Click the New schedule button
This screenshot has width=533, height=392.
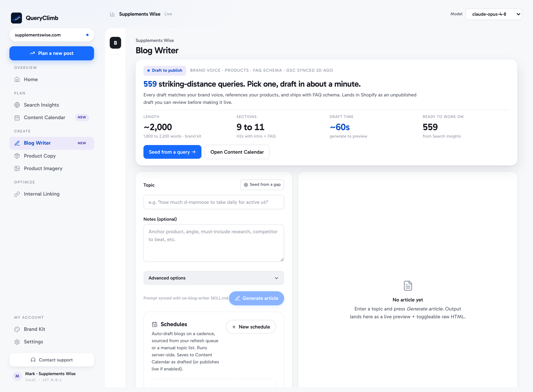tap(251, 327)
